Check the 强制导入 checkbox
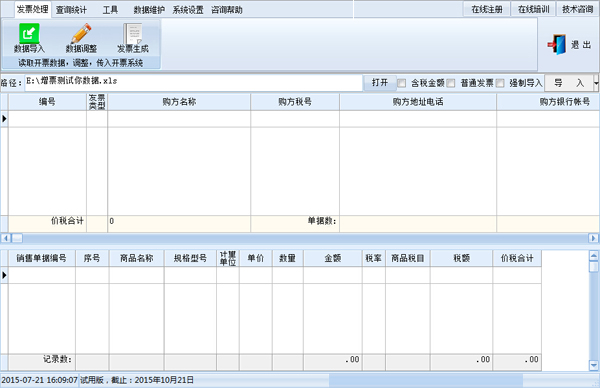Image resolution: width=600 pixels, height=388 pixels. (x=500, y=83)
